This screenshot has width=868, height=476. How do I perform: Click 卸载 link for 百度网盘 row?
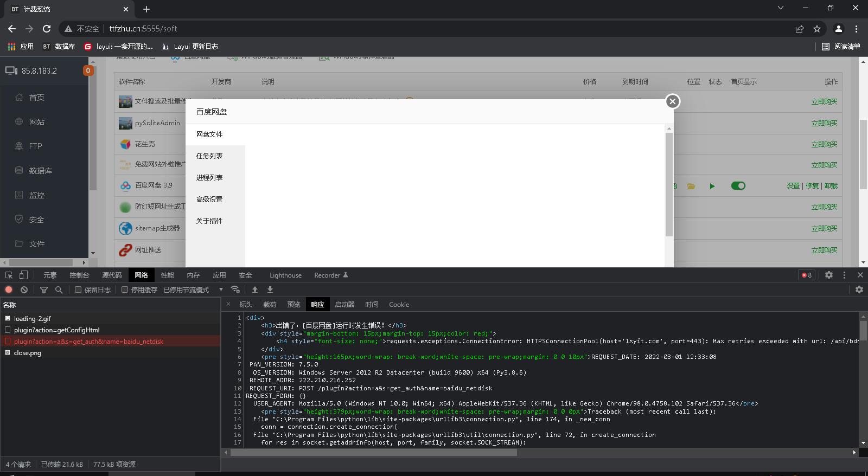pyautogui.click(x=831, y=186)
